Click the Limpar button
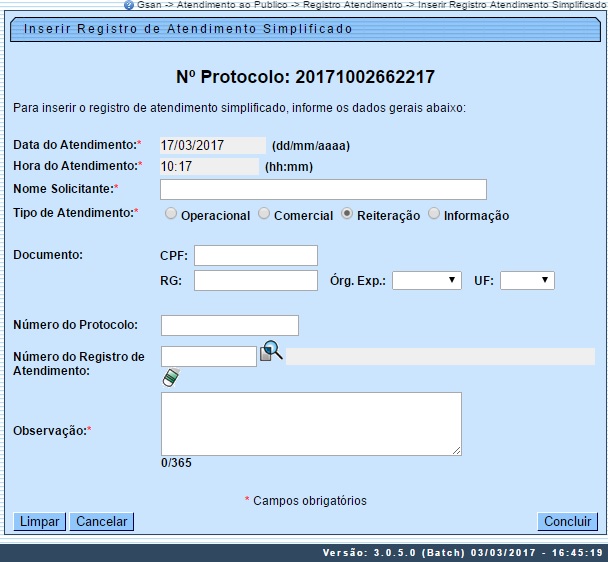The width and height of the screenshot is (608, 562). (x=40, y=521)
